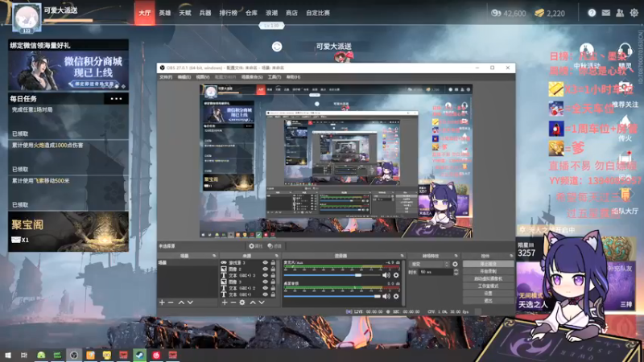The height and width of the screenshot is (362, 644).
Task: Toggle visibility of the first 游戏源 source
Action: coord(266,263)
